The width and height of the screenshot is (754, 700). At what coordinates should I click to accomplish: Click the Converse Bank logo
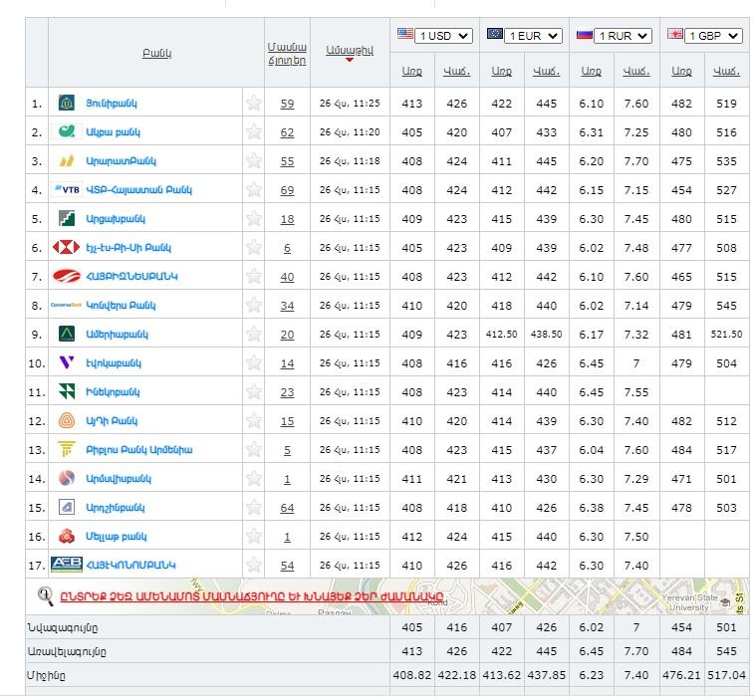click(66, 305)
